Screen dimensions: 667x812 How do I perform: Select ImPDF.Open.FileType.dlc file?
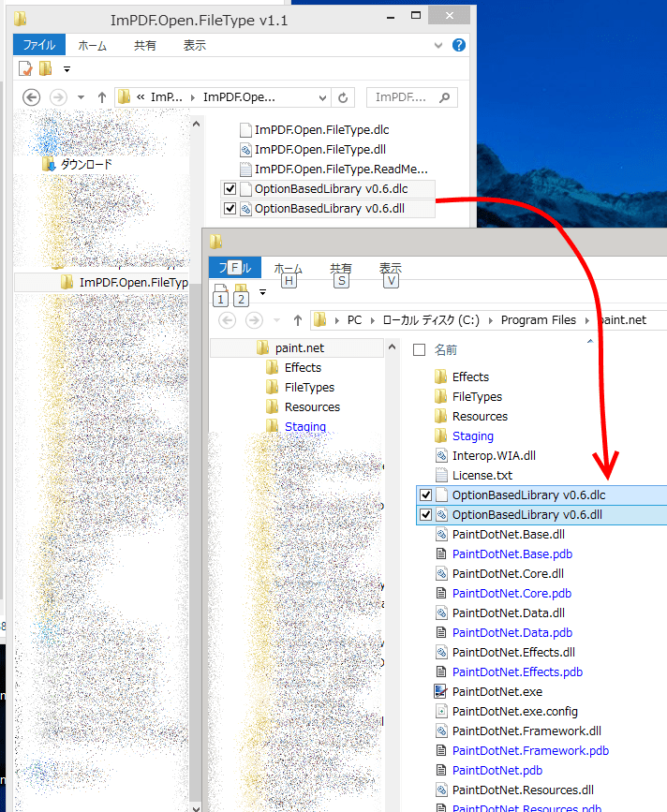coord(321,130)
